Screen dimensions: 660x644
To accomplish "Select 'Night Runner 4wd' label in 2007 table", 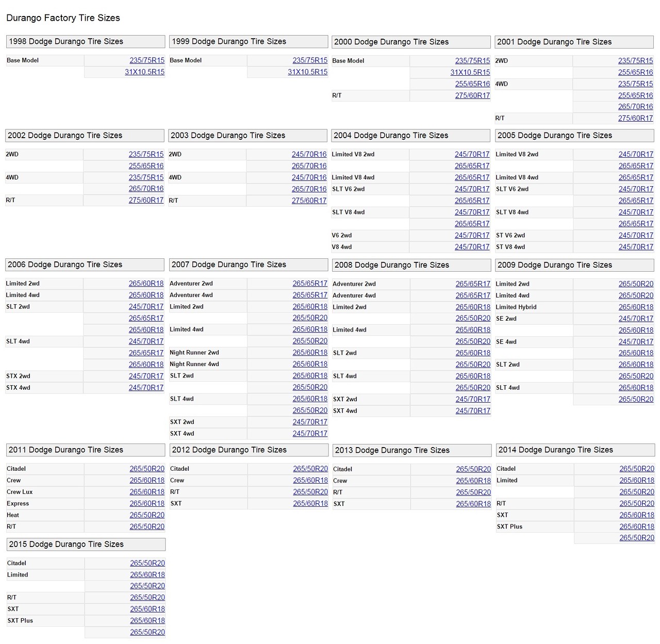I will point(194,365).
